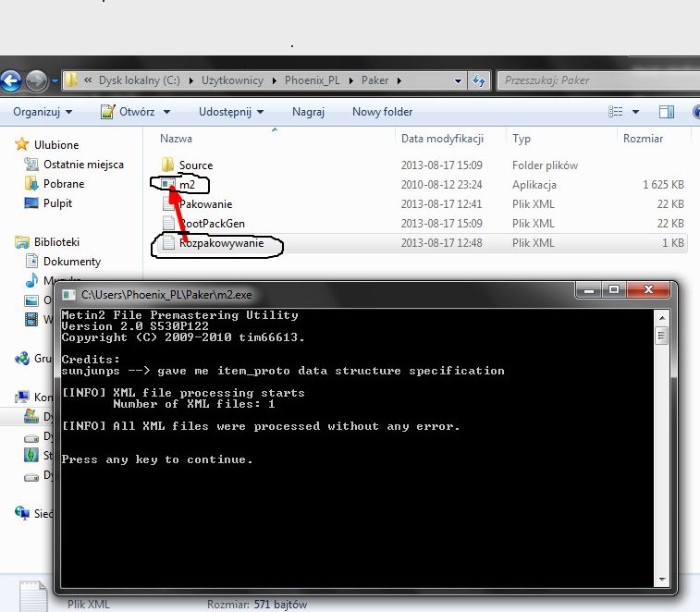The width and height of the screenshot is (700, 612).
Task: Toggle the preview pane icon
Action: pos(667,112)
